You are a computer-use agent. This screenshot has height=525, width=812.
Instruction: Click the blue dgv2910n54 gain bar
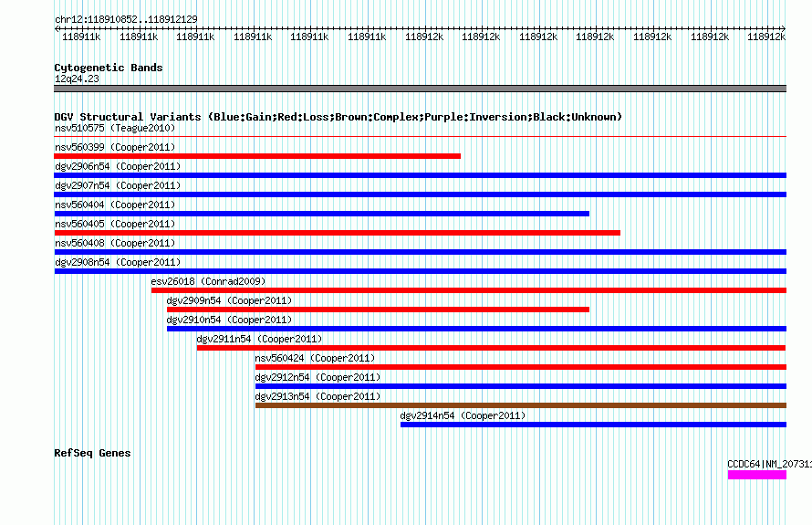[476, 329]
